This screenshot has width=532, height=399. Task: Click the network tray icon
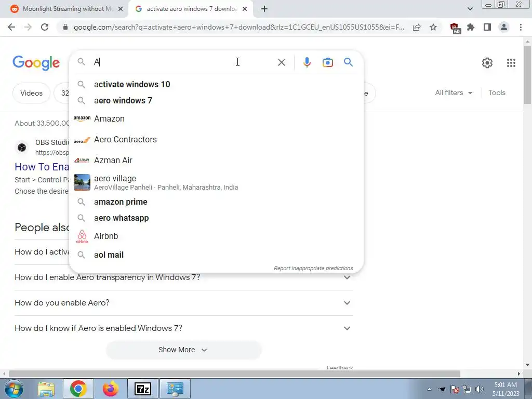click(x=467, y=389)
